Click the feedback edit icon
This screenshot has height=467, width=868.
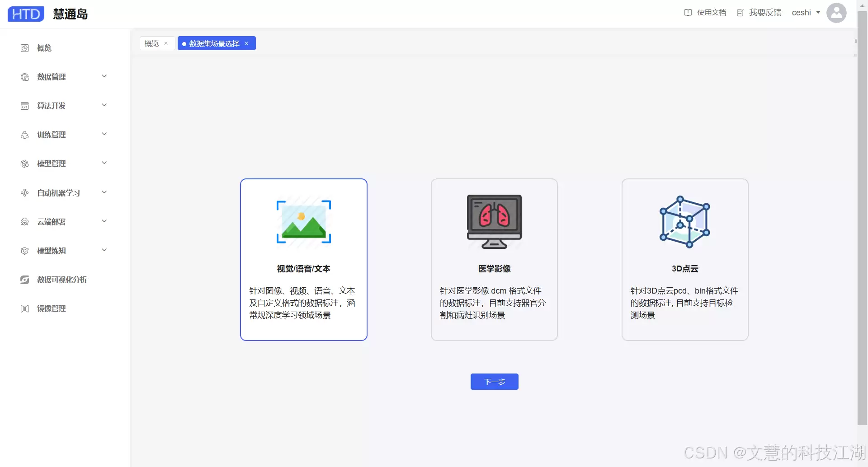[x=740, y=13]
